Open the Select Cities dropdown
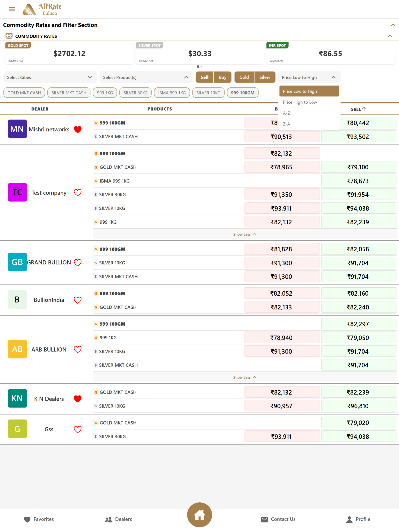 (50, 77)
